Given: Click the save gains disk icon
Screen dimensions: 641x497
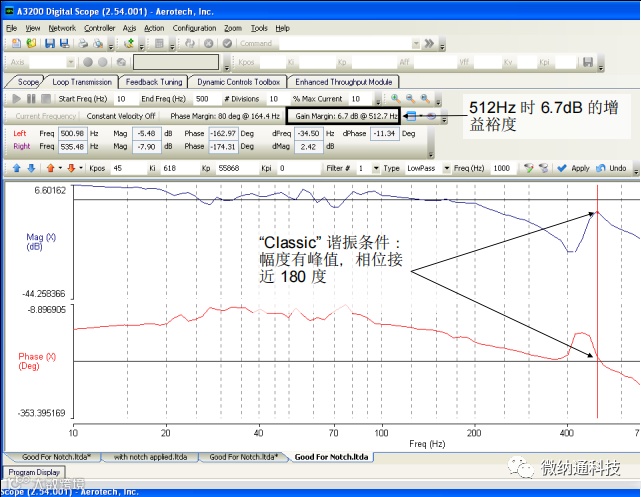Looking at the screenshot, I should [588, 62].
